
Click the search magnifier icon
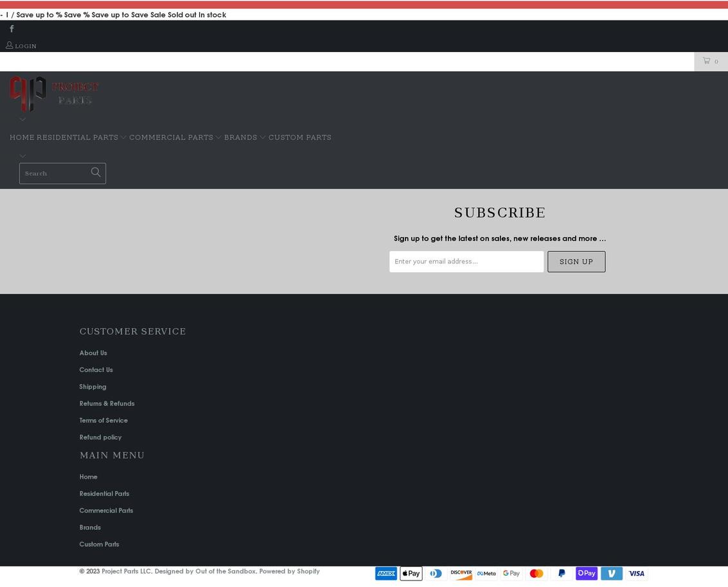[x=96, y=172]
